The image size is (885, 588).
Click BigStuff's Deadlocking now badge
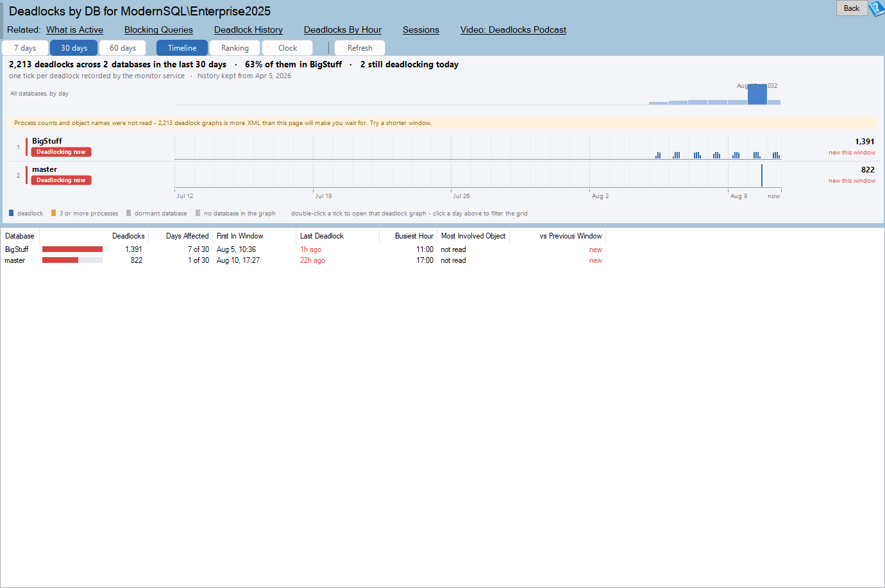(x=61, y=152)
